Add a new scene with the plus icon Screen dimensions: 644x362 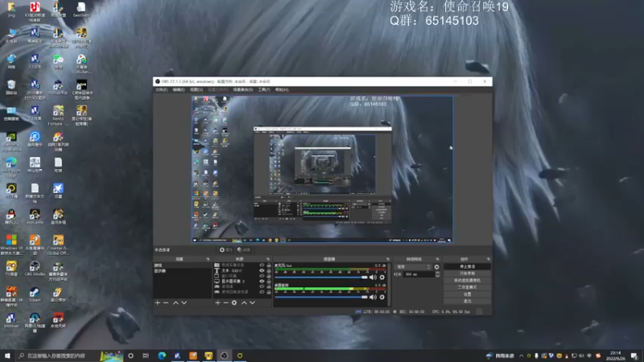click(x=157, y=302)
